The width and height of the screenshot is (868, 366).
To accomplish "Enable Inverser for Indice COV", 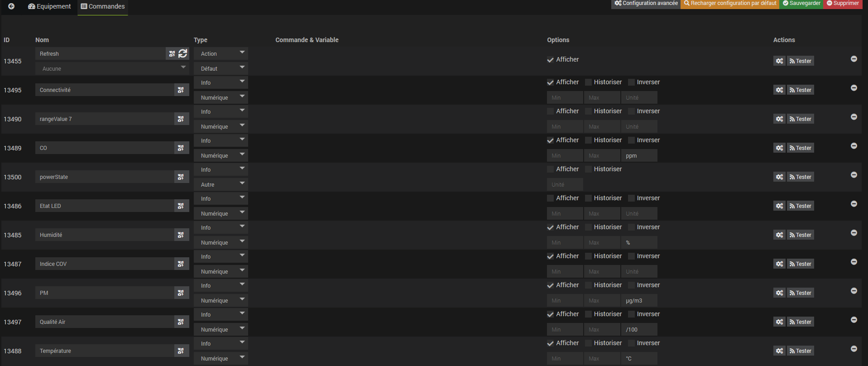I will pyautogui.click(x=632, y=256).
